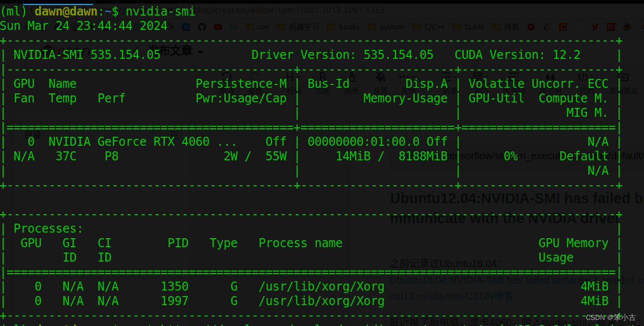Click resource binding icon in editor toolbar

pos(623,77)
